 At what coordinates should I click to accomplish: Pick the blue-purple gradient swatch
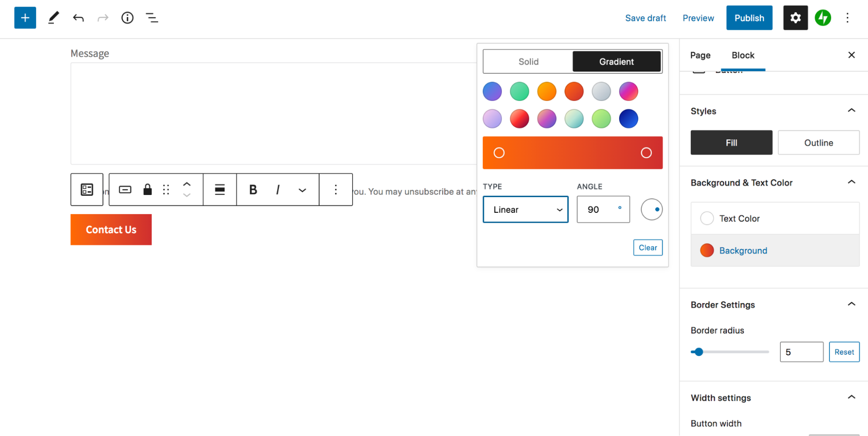(492, 91)
